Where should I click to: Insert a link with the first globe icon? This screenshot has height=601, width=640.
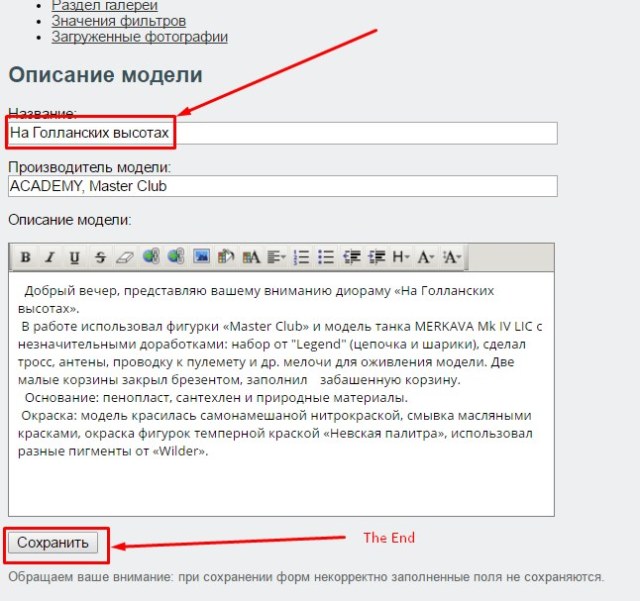coord(151,257)
